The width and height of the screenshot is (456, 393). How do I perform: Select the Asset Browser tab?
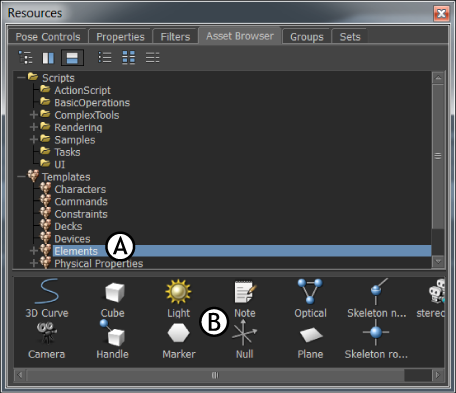[x=240, y=36]
